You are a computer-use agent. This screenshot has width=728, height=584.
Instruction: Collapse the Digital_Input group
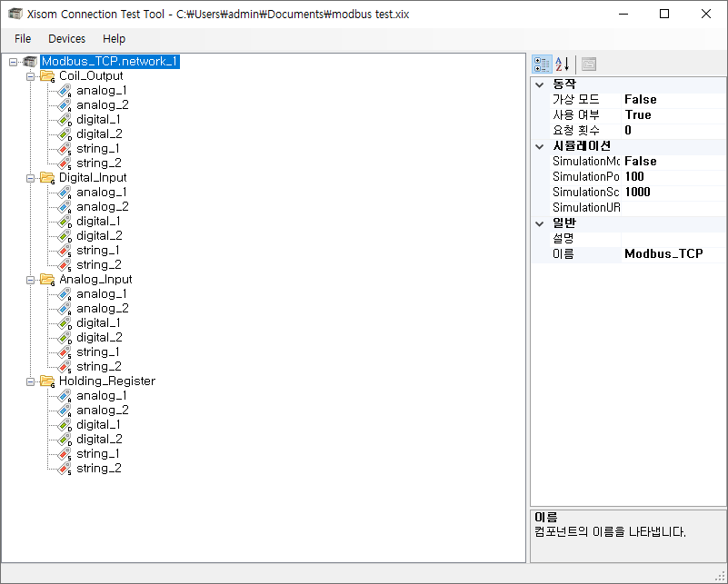tap(30, 178)
